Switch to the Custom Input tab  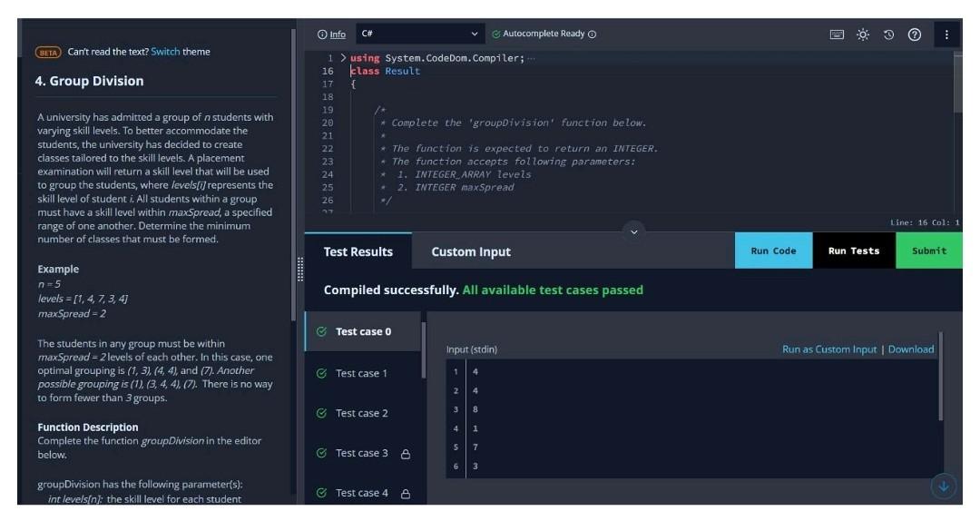(x=471, y=251)
